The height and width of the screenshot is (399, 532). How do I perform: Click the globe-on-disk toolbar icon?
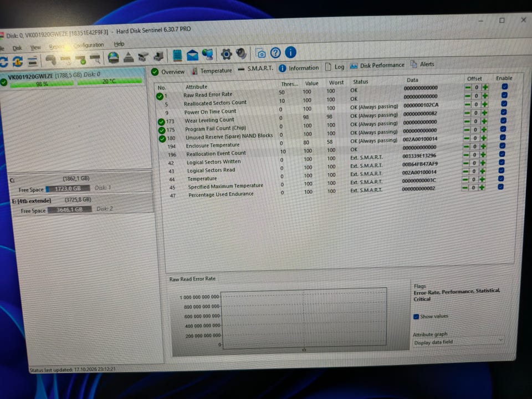point(113,58)
